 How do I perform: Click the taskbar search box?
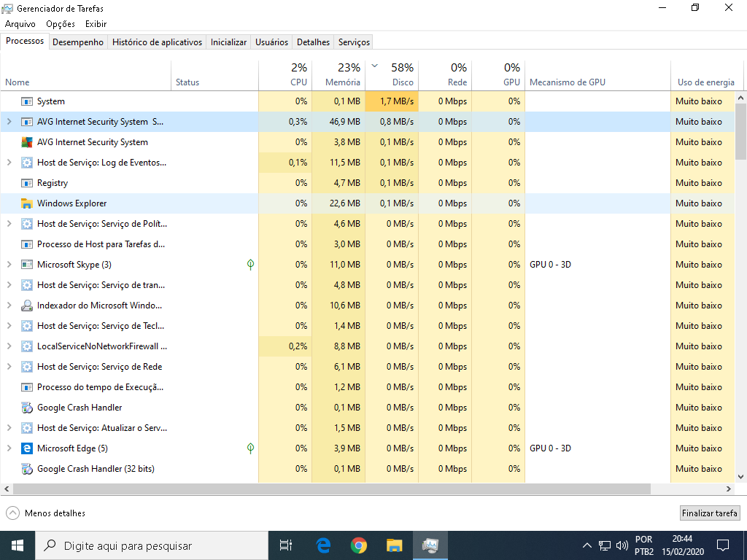[152, 545]
